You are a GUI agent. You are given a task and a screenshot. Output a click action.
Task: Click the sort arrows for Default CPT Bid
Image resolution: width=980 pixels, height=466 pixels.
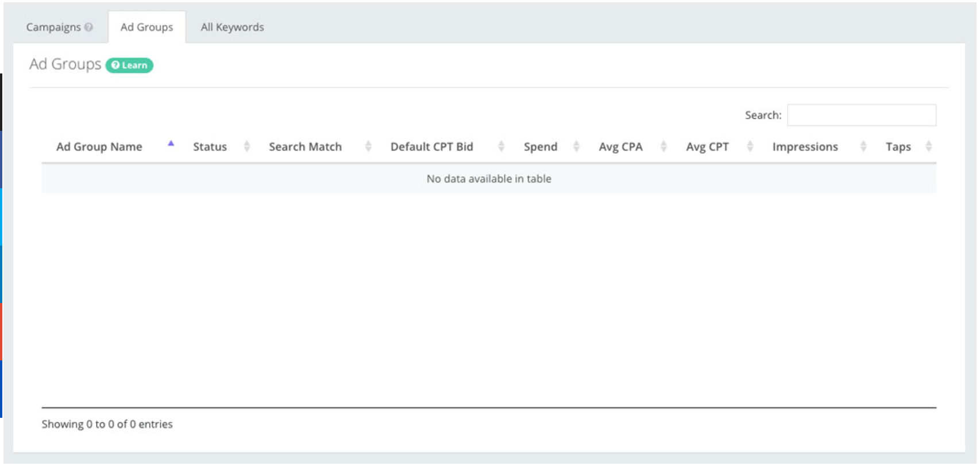[x=501, y=147]
